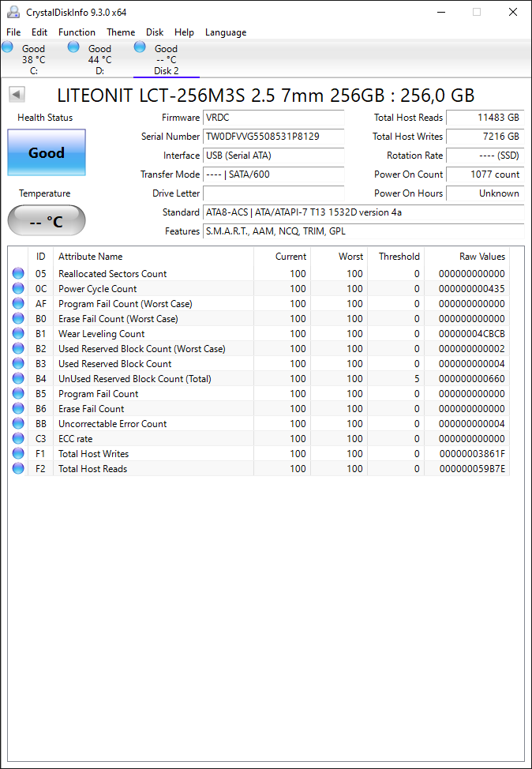
Task: Select the D: drive status orb
Action: click(73, 47)
